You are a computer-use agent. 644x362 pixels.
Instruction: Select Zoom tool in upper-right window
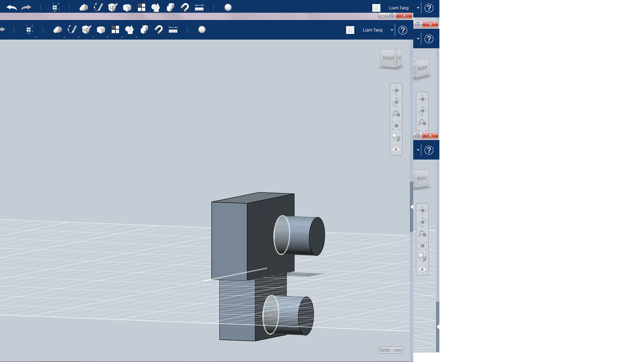tap(422, 123)
